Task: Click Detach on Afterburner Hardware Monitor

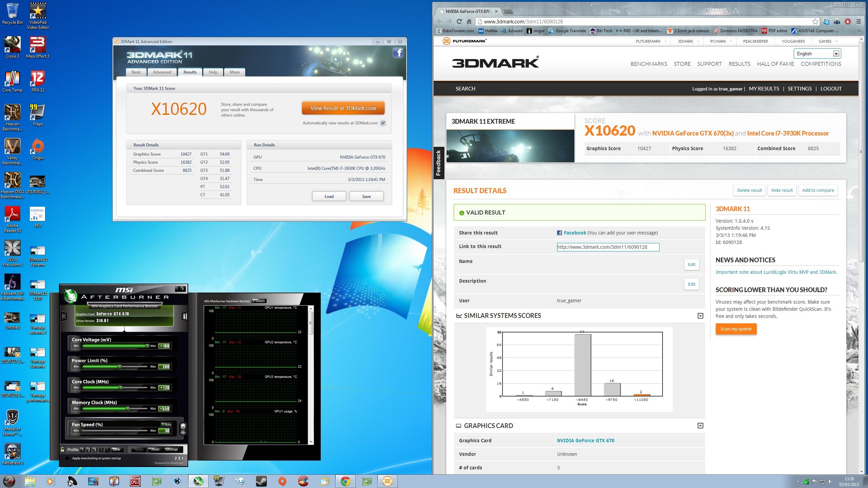Action: coord(259,301)
